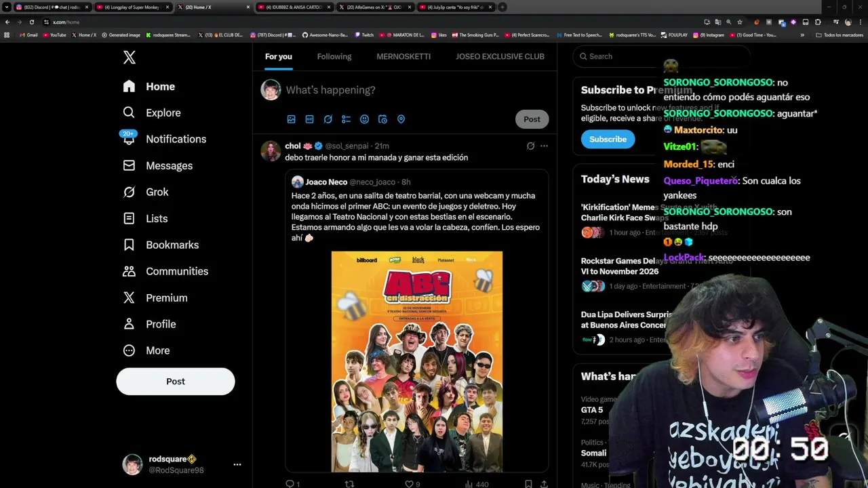This screenshot has width=868, height=488.
Task: Click the browser reload button
Action: tap(31, 22)
